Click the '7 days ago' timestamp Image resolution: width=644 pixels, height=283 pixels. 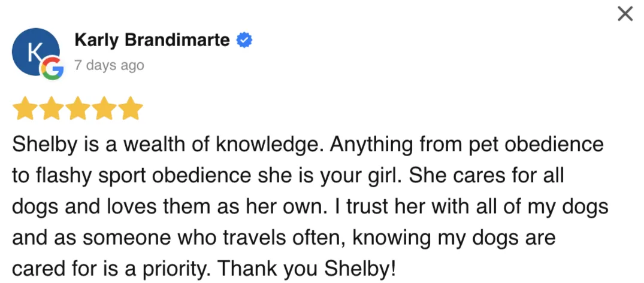[109, 65]
